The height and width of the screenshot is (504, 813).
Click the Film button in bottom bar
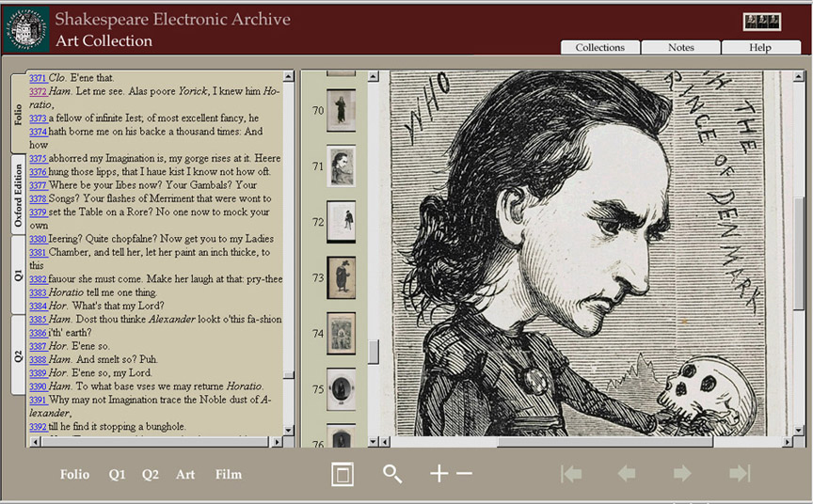pos(229,475)
